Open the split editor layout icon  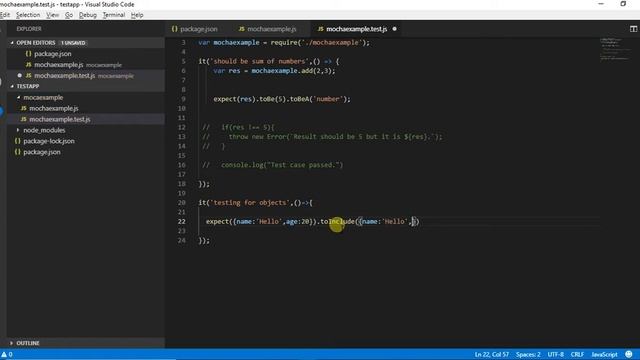coord(633,29)
